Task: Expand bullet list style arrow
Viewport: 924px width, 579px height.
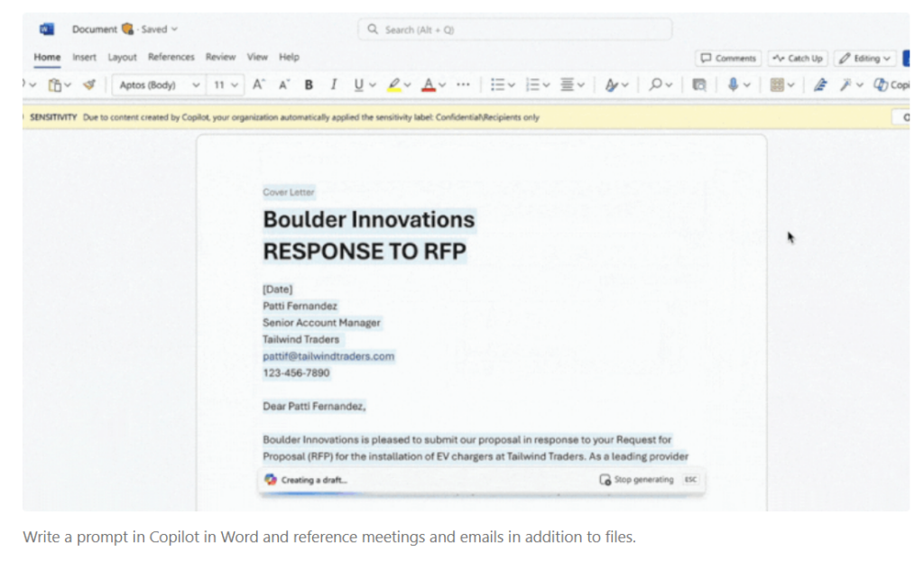Action: [x=512, y=85]
